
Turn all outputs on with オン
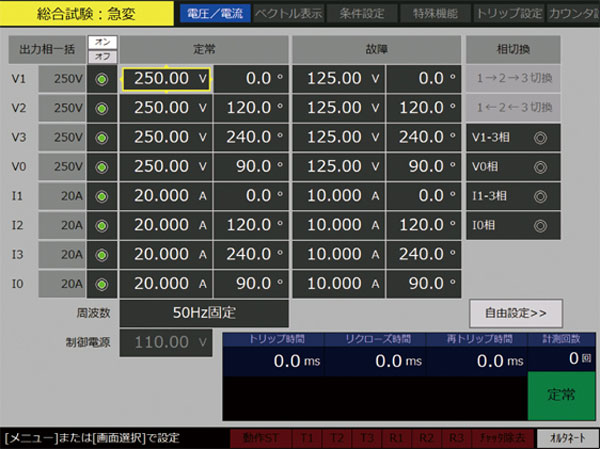[x=101, y=42]
